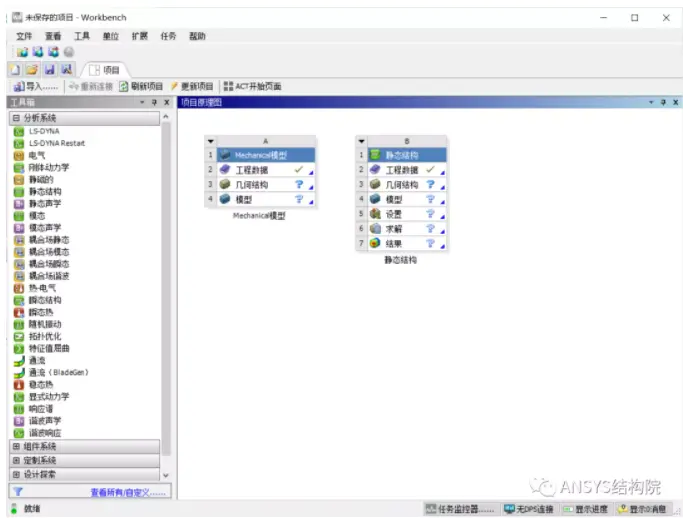Click the 导入 import button
The width and height of the screenshot is (683, 518).
(x=35, y=87)
